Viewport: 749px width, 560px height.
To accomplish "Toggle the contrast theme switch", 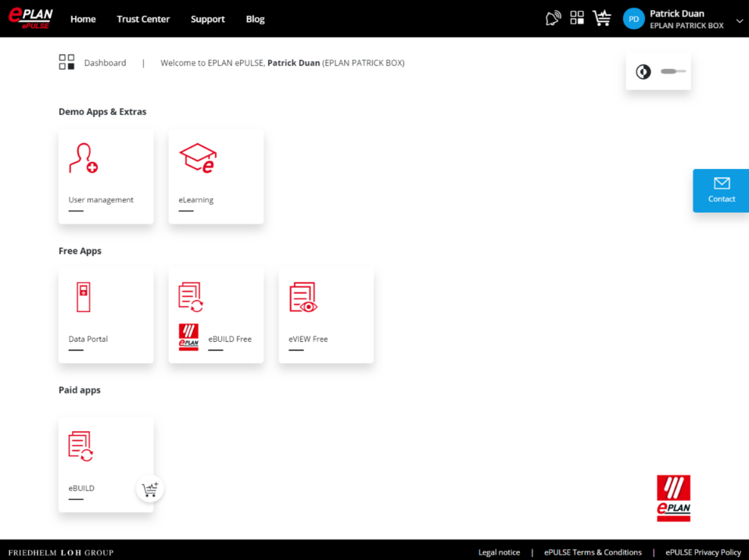I will click(673, 71).
